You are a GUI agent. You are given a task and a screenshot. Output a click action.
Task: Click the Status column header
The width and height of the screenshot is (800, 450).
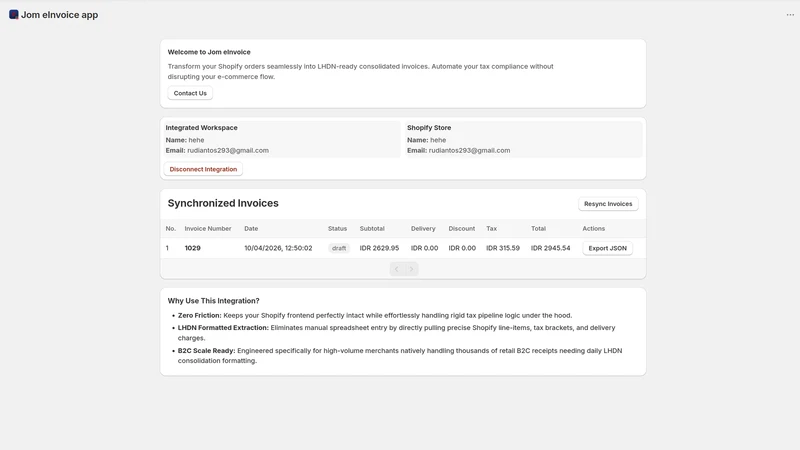tap(337, 229)
